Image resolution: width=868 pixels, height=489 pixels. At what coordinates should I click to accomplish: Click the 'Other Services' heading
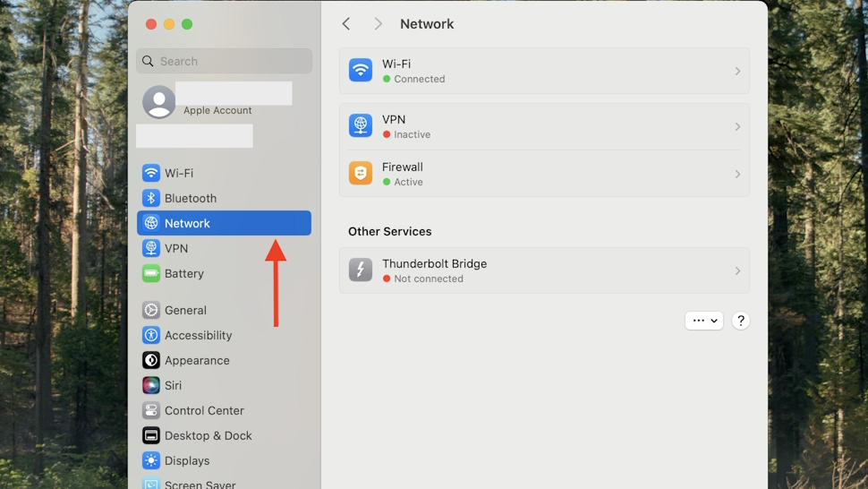(390, 231)
